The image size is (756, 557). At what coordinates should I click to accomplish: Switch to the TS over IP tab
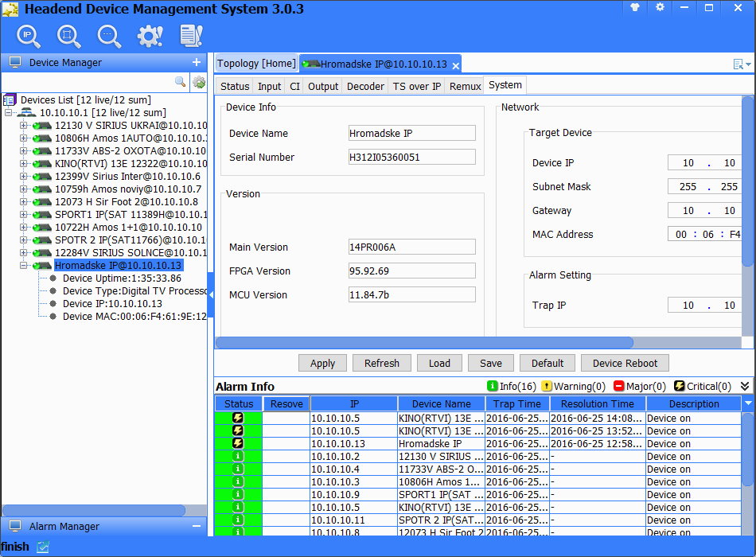click(416, 86)
